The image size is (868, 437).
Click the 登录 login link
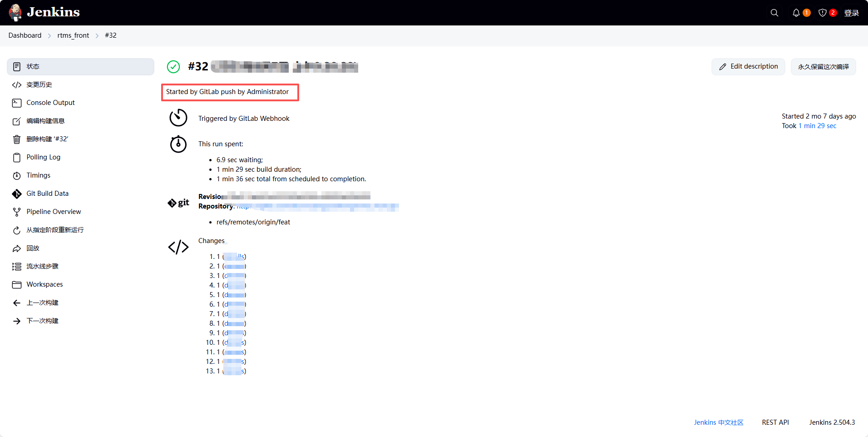pyautogui.click(x=852, y=13)
